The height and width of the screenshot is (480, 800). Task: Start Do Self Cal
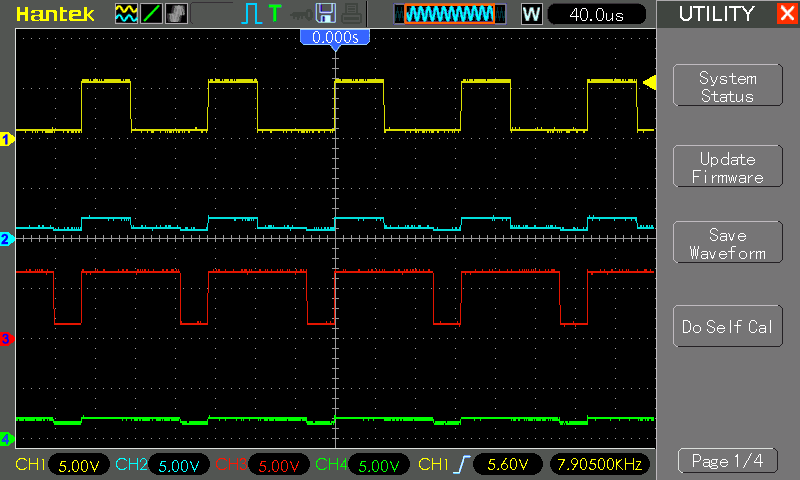(728, 326)
